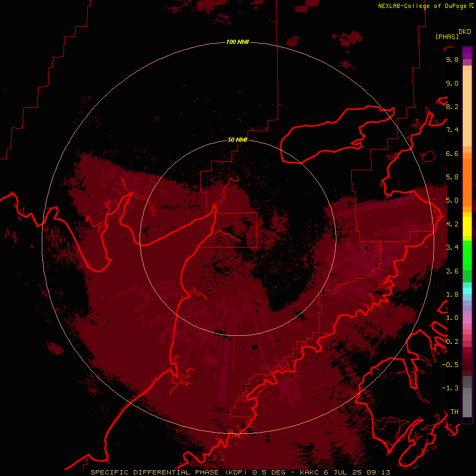This screenshot has width=476, height=476.
Task: Click the 5.0 legend value
Action: (452, 200)
